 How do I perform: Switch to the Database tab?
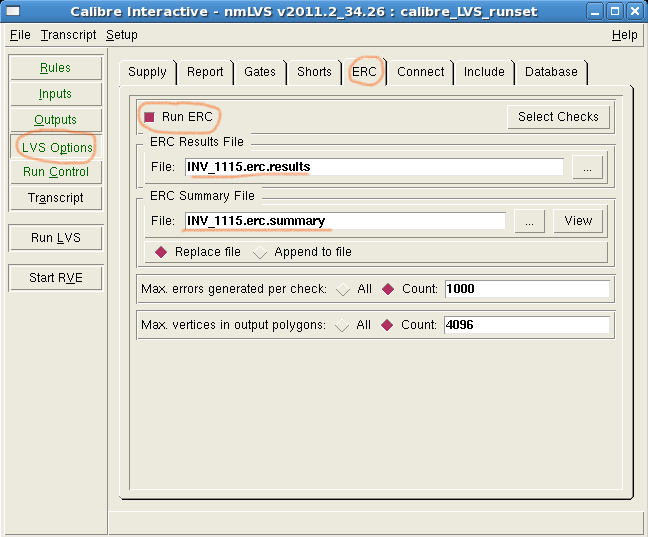551,72
